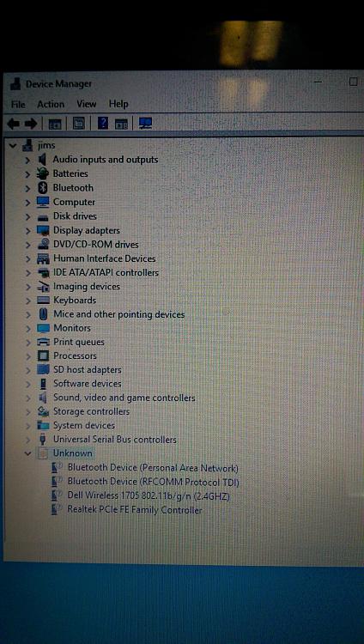Screen dimensions: 364x644
Task: Expand the Processors node
Action: [x=27, y=356]
